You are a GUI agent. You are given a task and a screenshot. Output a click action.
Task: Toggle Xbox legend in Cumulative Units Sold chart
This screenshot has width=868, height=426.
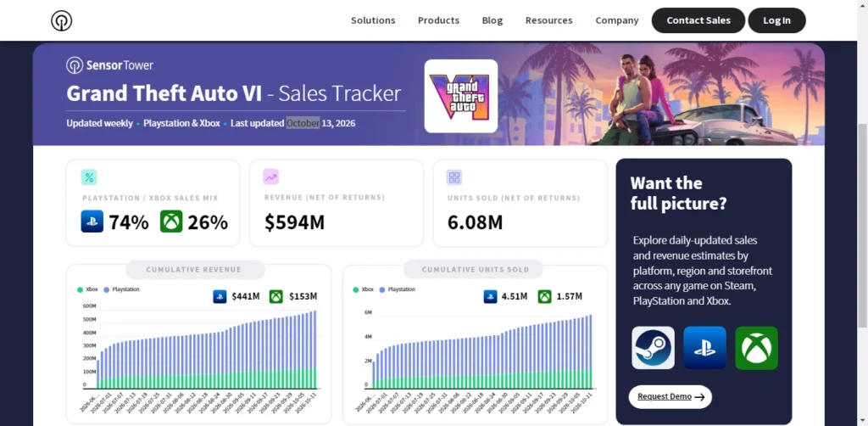click(x=364, y=289)
